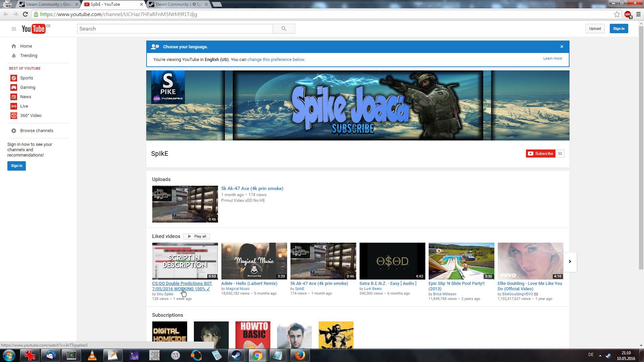Select Trending in left sidebar
The width and height of the screenshot is (644, 362).
tap(29, 56)
